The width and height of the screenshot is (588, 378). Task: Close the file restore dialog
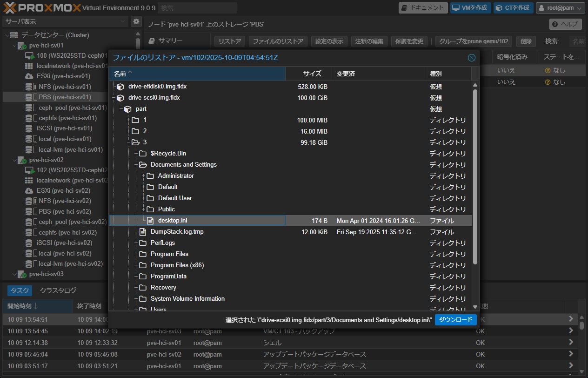tap(471, 58)
